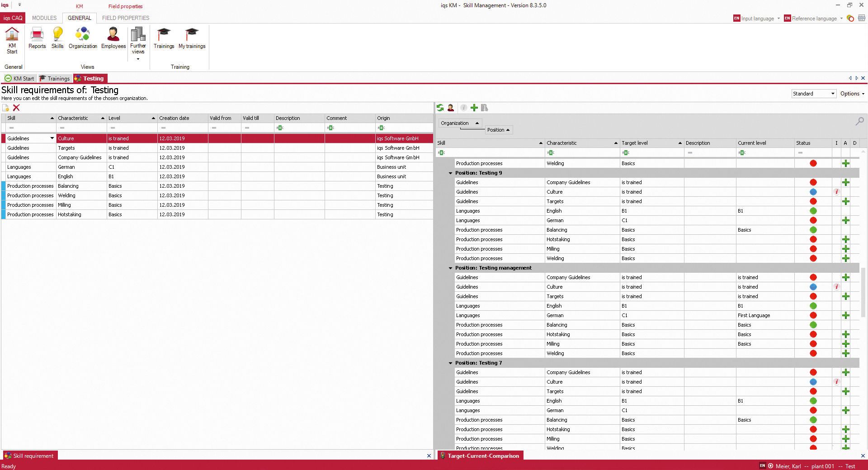Switch to the FIELD PROPERTIES tab
This screenshot has width=868, height=470.
(x=126, y=18)
